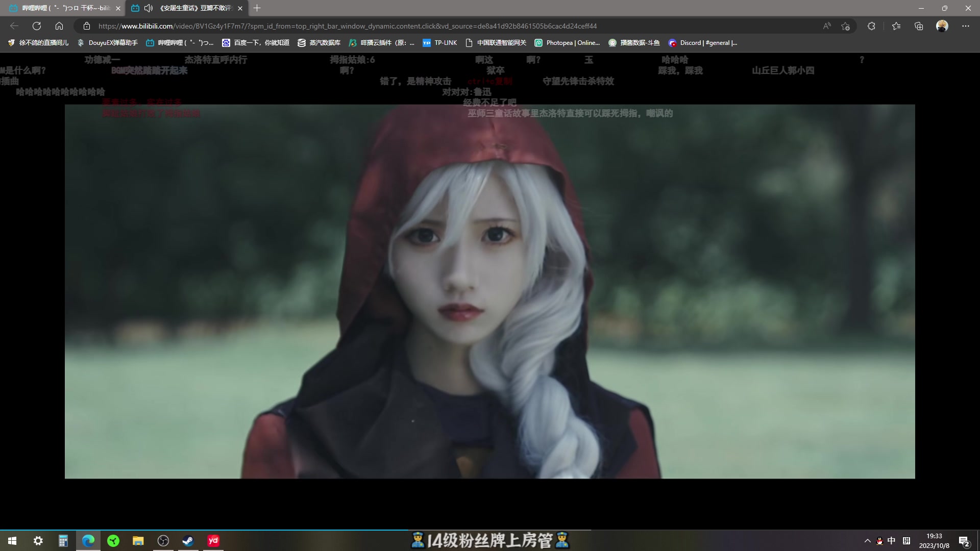Open Photopea Online bookmark
The width and height of the screenshot is (980, 551).
click(567, 43)
